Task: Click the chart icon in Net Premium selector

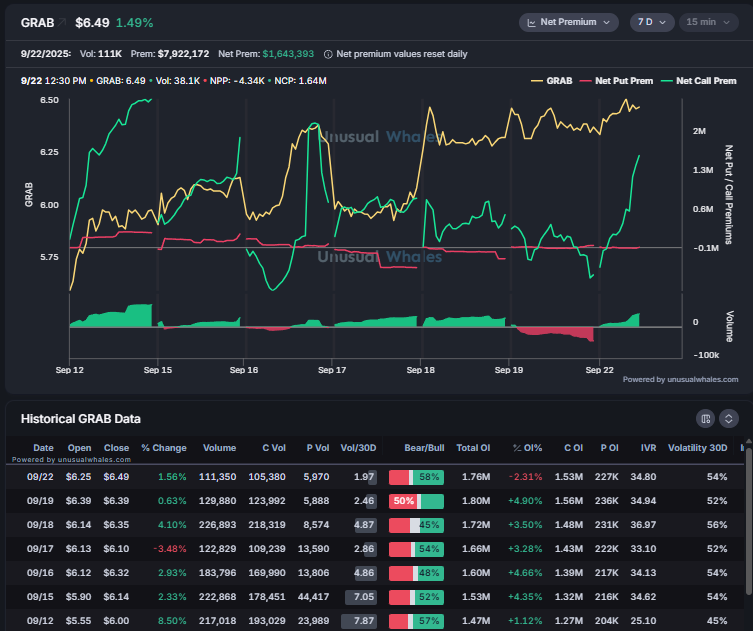Action: [531, 22]
